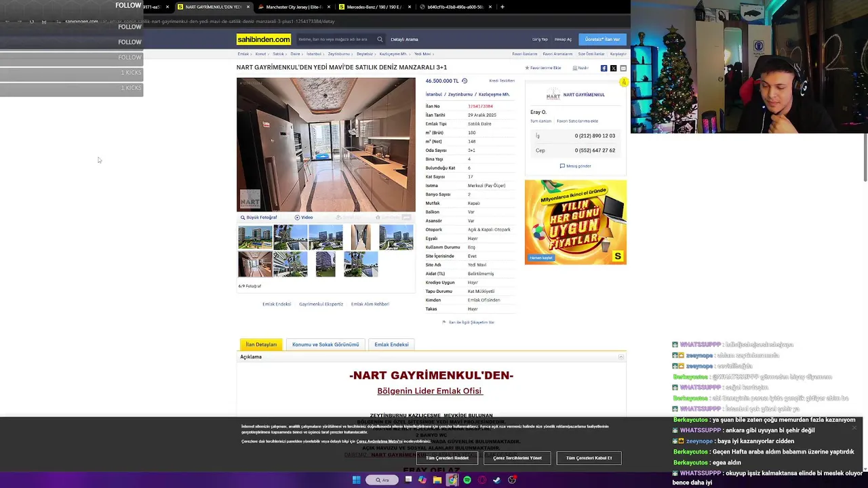Click Mesaj gönder to the seller
Image resolution: width=868 pixels, height=488 pixels.
575,166
